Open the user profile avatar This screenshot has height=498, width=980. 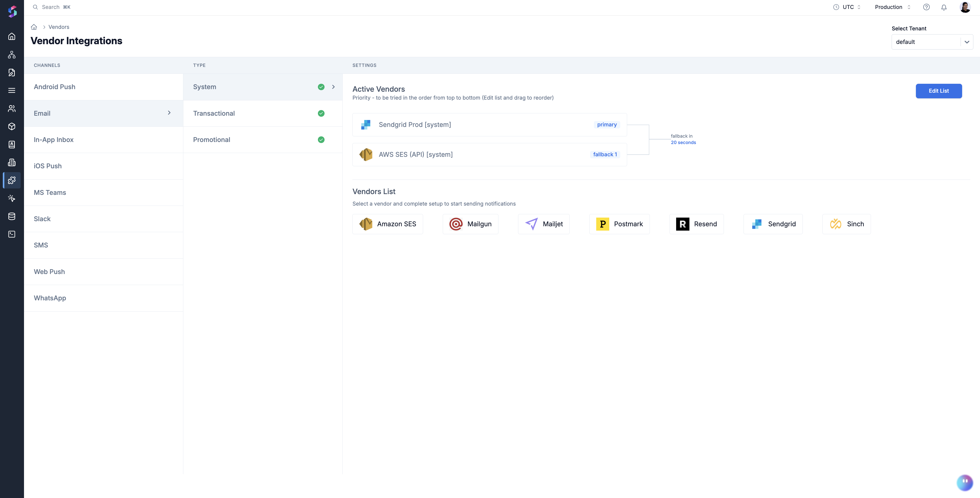point(965,7)
